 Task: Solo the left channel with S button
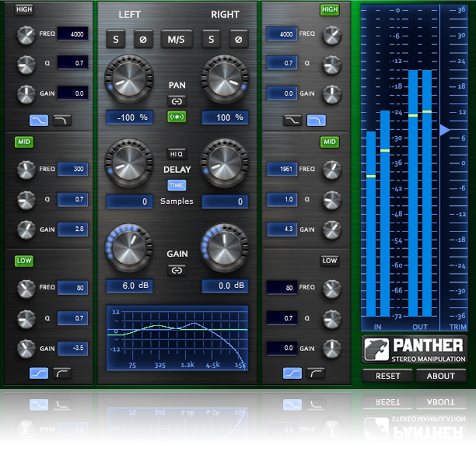coord(115,39)
